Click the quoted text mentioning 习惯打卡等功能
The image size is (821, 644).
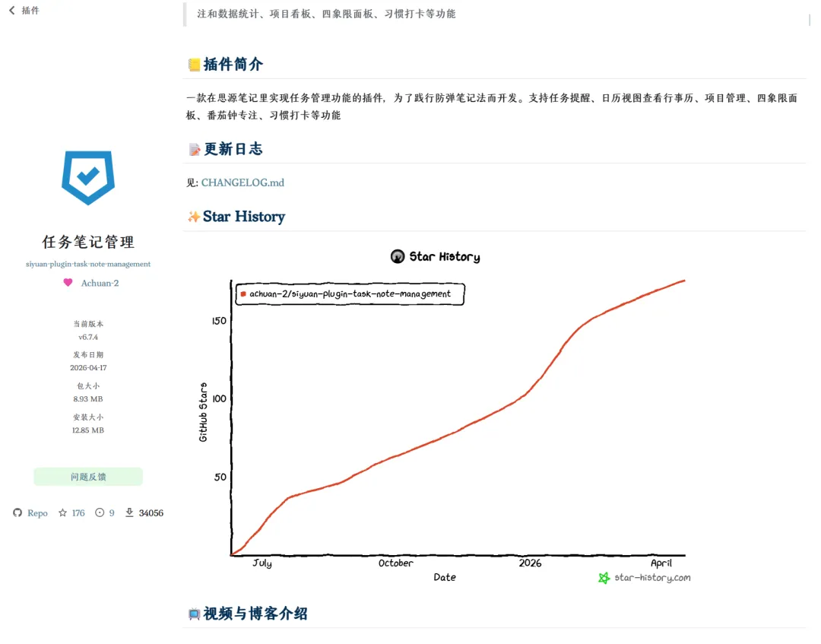coord(326,14)
